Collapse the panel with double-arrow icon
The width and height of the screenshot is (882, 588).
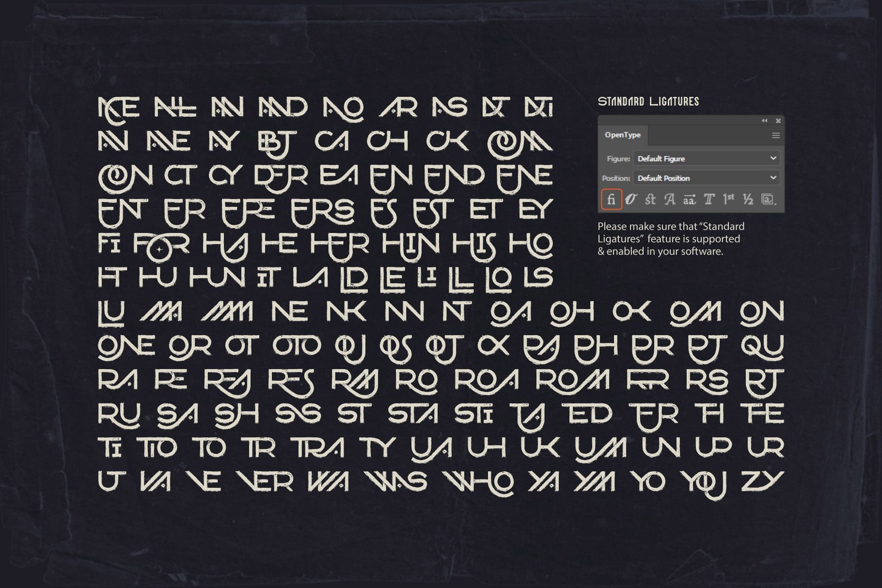[x=765, y=121]
